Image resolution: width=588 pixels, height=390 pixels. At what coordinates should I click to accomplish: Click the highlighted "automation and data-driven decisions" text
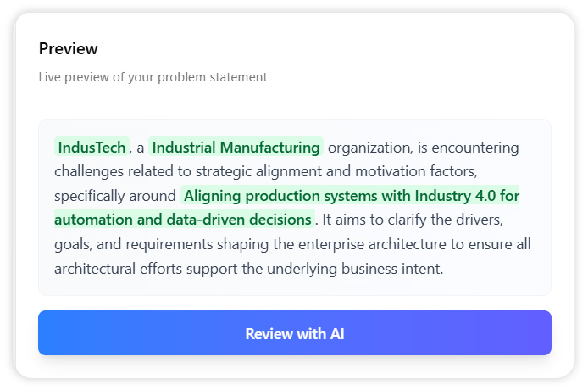pos(183,220)
